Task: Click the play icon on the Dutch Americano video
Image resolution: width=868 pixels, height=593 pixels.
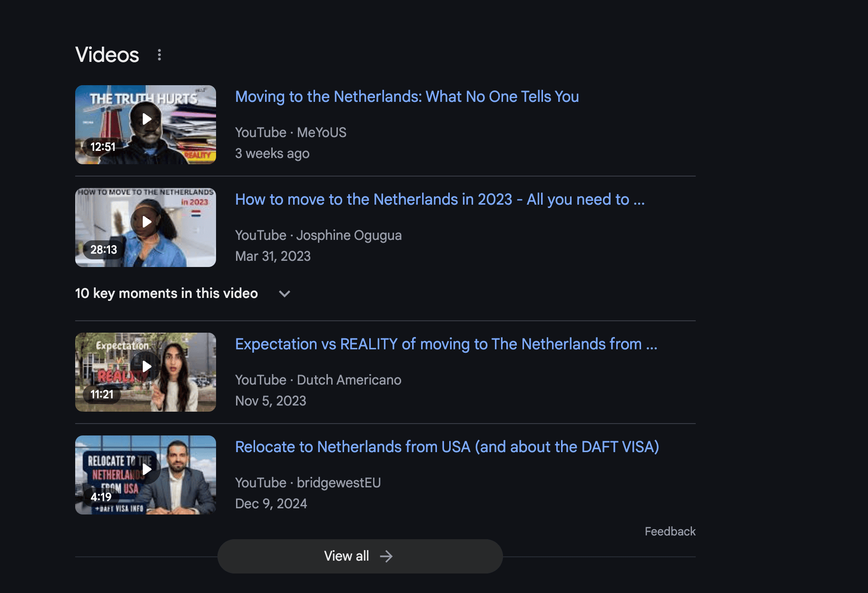Action: tap(147, 366)
